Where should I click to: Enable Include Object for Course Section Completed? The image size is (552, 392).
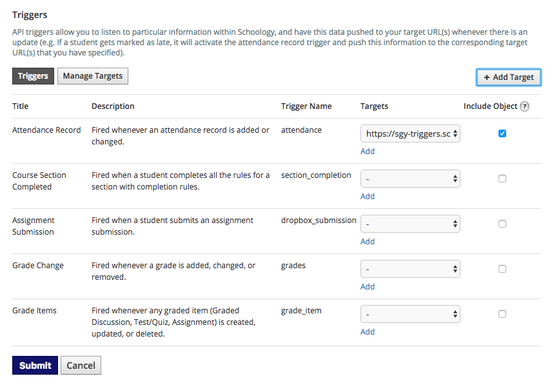pyautogui.click(x=502, y=179)
